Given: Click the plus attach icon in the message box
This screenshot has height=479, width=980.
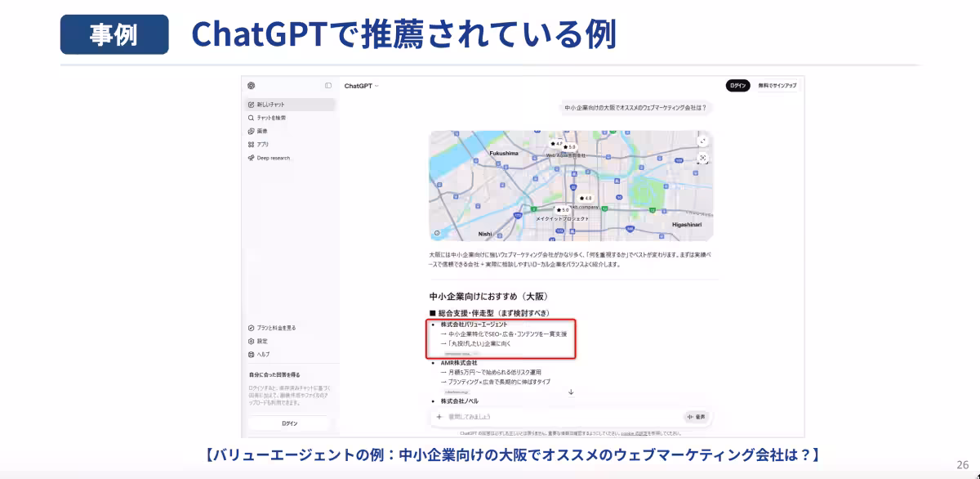Looking at the screenshot, I should coord(439,417).
